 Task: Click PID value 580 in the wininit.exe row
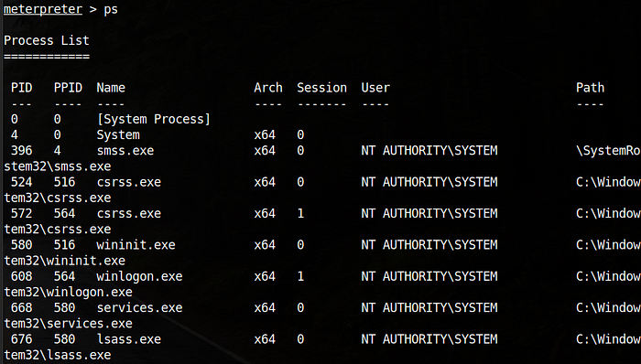click(22, 245)
